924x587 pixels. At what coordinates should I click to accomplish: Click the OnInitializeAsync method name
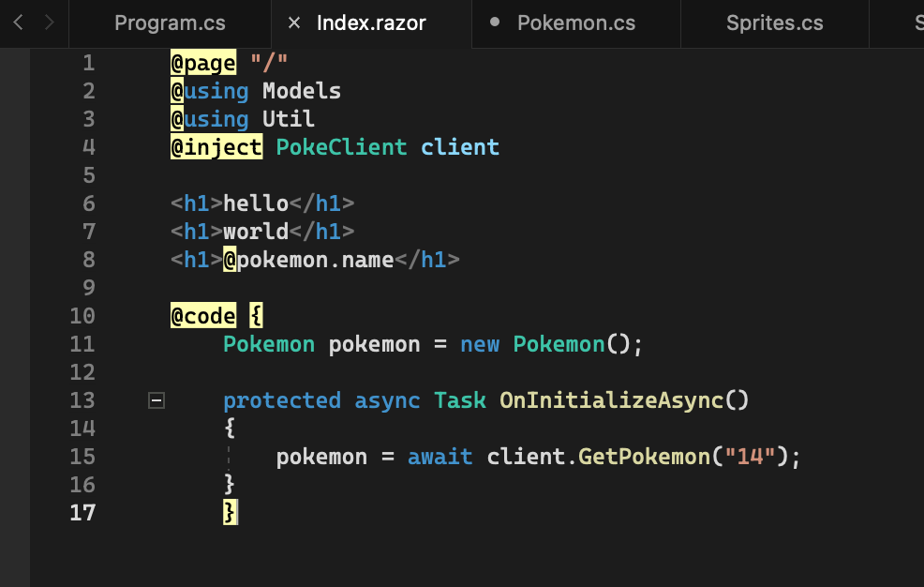point(612,400)
